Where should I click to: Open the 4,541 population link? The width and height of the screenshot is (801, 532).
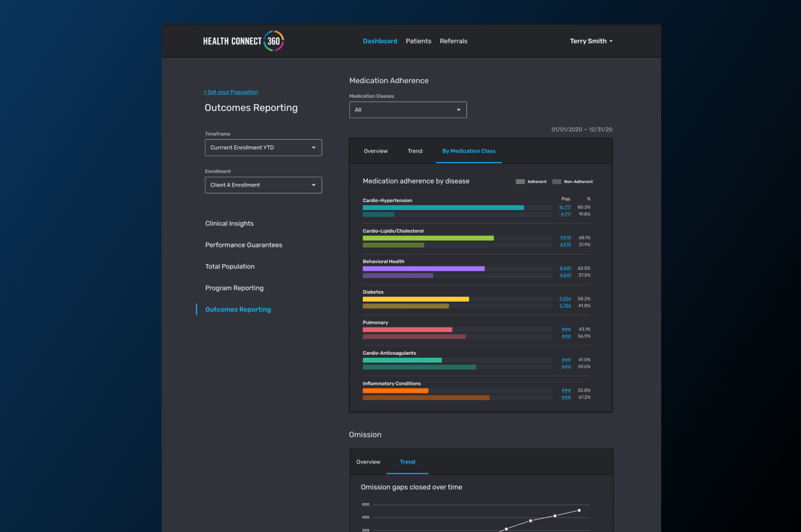coord(566,275)
